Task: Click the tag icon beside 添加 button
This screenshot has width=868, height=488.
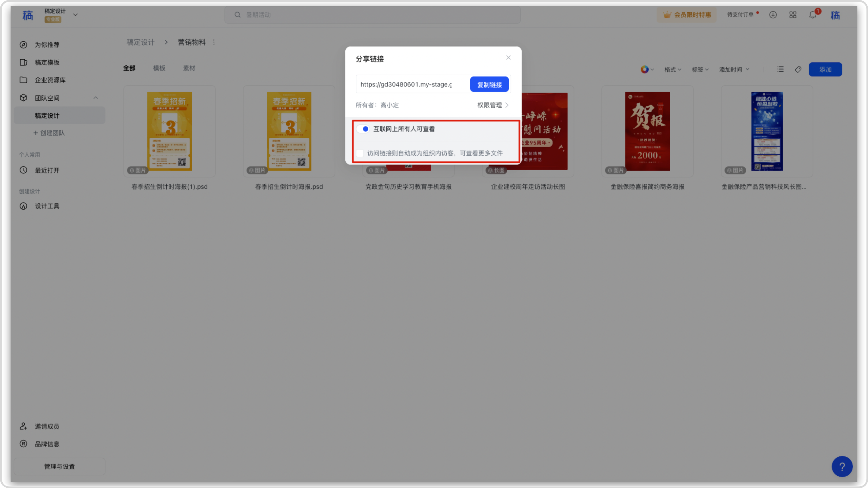Action: pyautogui.click(x=798, y=69)
